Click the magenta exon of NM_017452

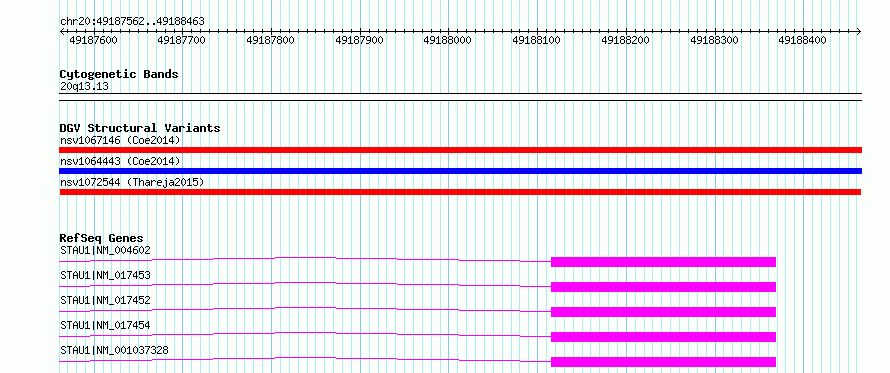663,312
